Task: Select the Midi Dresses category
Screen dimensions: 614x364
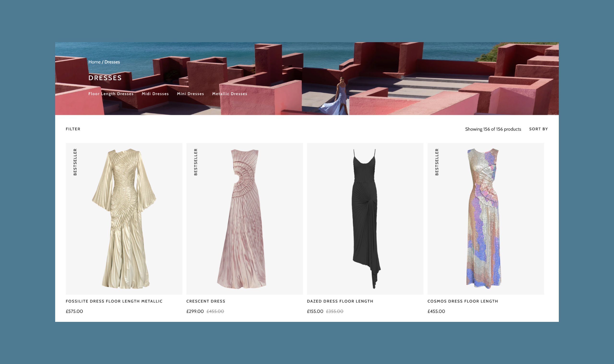Action: pos(155,94)
